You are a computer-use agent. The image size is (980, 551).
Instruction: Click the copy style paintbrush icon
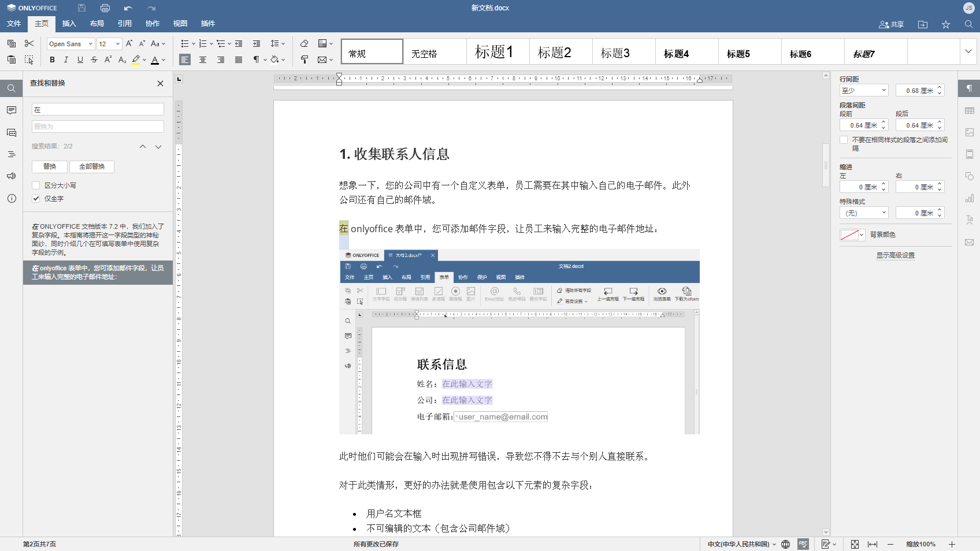point(305,59)
